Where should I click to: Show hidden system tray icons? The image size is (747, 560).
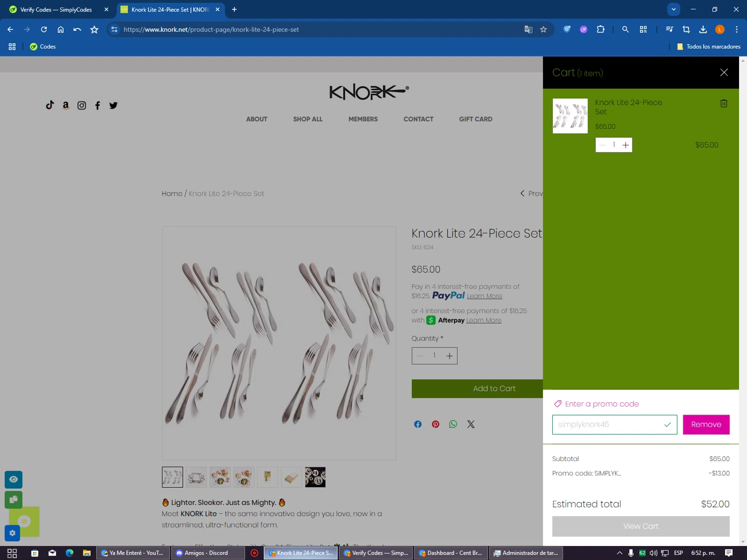pyautogui.click(x=620, y=553)
